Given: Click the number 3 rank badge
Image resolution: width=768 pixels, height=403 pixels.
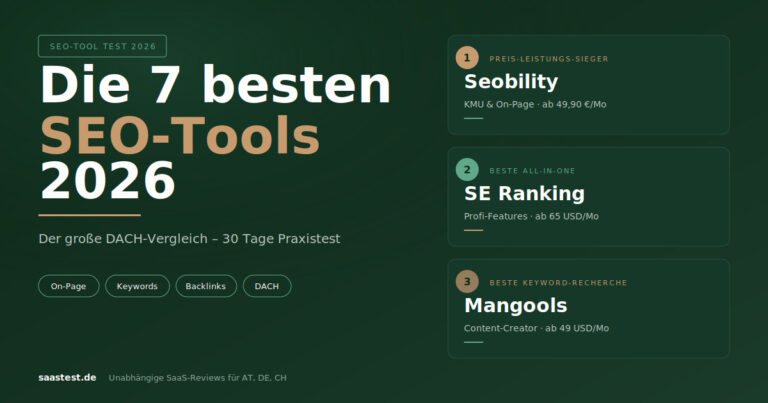Looking at the screenshot, I should click(x=467, y=282).
